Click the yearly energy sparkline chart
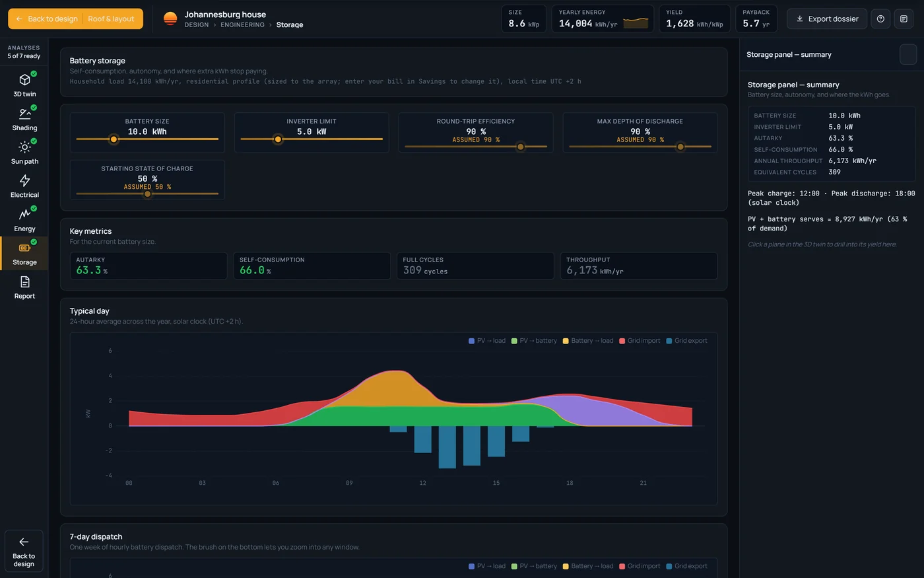 point(636,23)
